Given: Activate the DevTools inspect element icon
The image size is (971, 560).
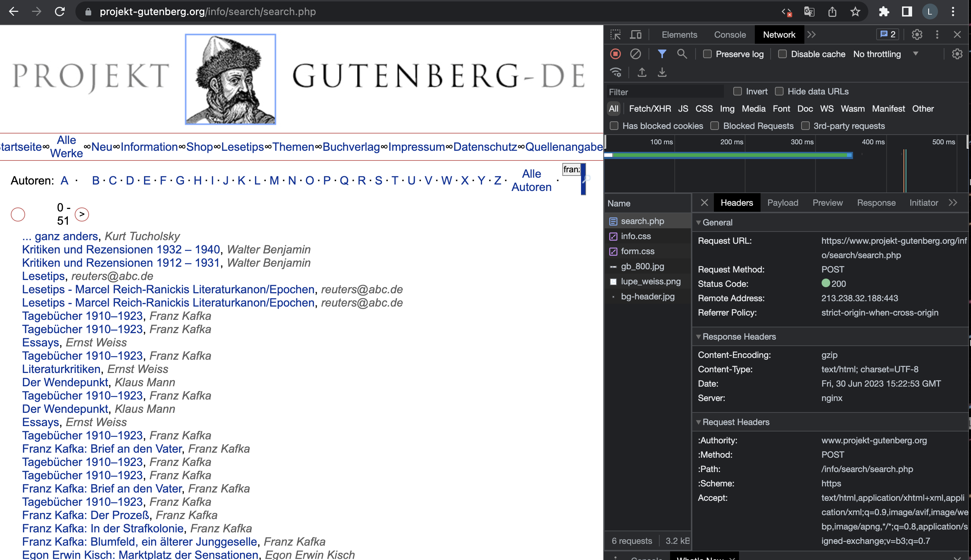Looking at the screenshot, I should coord(615,34).
